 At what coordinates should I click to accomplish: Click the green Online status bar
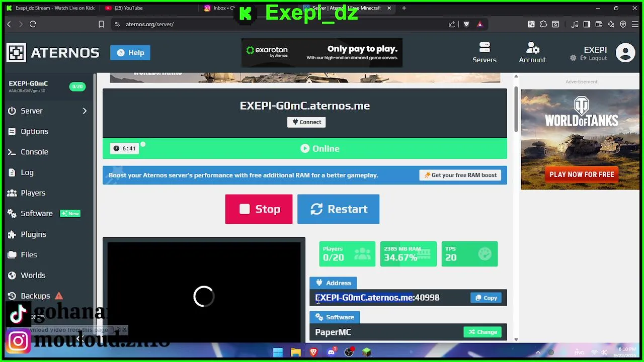[x=305, y=149]
